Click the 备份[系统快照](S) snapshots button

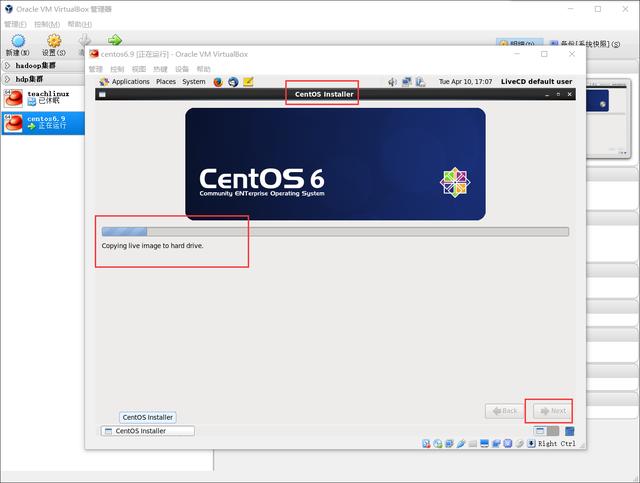(584, 44)
